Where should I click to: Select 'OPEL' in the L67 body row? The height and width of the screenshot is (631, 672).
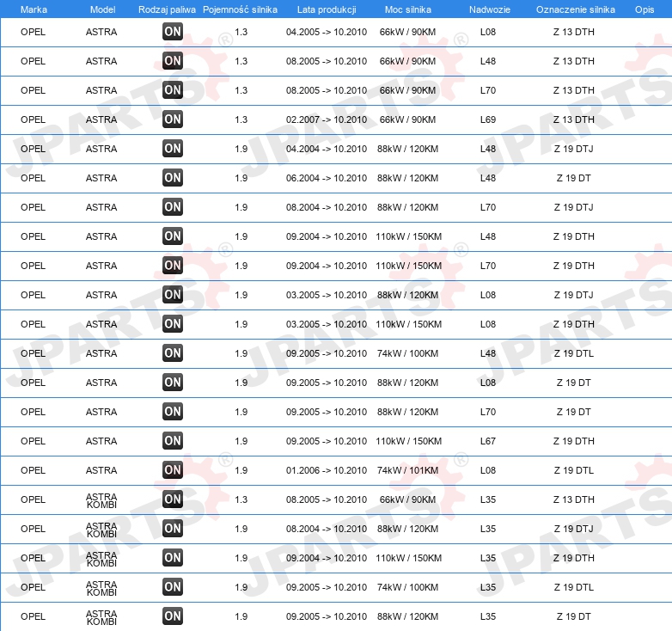[33, 441]
